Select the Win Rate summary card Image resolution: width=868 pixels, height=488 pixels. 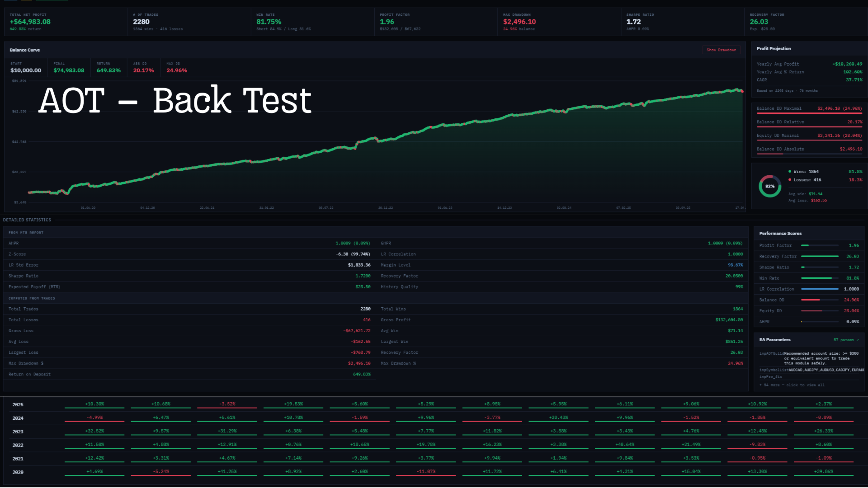tap(312, 22)
